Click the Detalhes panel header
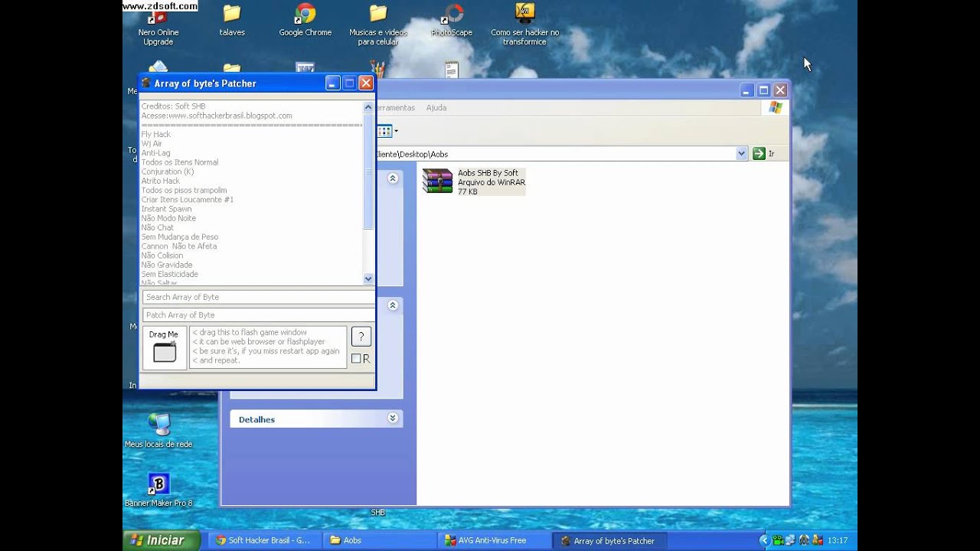The width and height of the screenshot is (980, 551). point(316,419)
